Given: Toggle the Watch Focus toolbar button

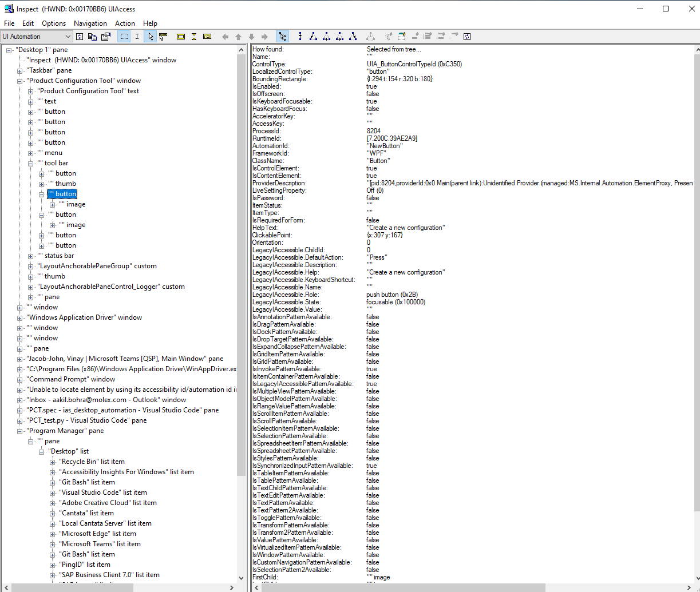Looking at the screenshot, I should (x=163, y=36).
